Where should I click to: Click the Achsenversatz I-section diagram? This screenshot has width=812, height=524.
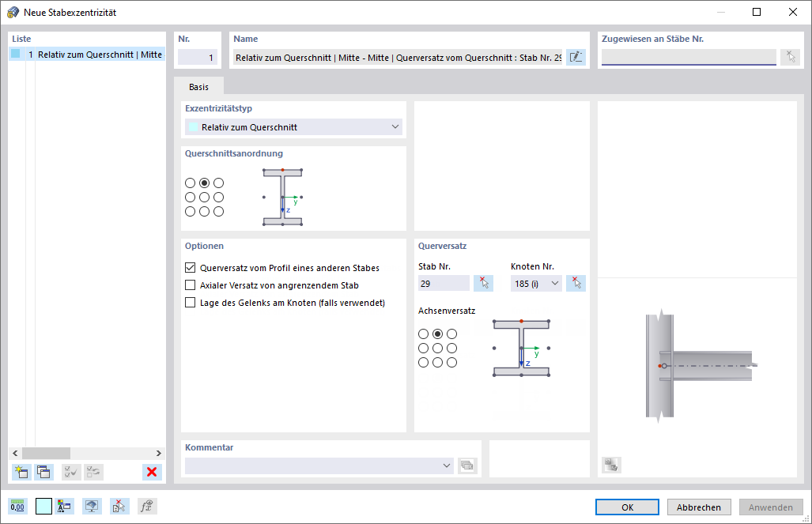[522, 348]
